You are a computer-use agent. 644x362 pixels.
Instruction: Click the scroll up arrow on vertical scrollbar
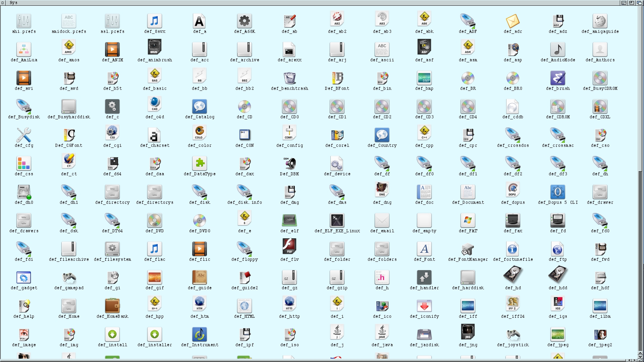[x=640, y=353]
